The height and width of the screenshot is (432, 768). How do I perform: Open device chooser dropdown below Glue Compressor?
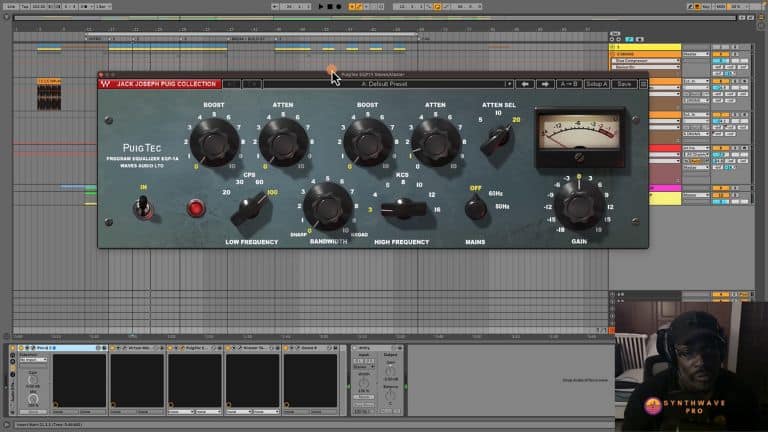click(x=646, y=67)
